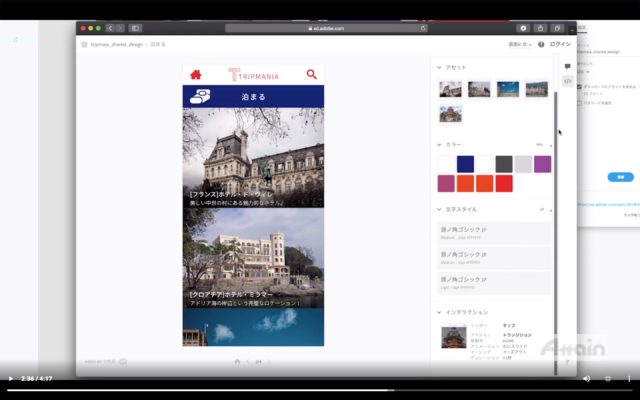
Task: Enter fullscreen mode on video player
Action: [627, 378]
